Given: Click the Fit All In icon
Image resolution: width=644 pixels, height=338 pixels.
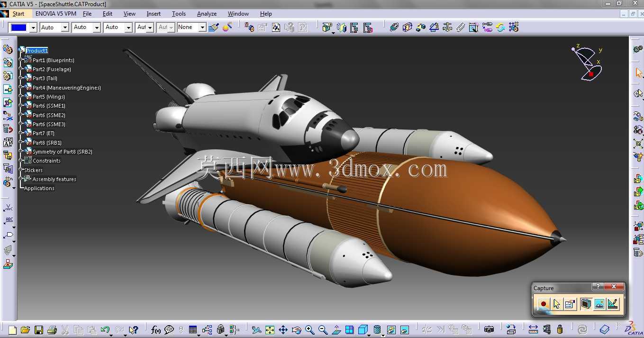Looking at the screenshot, I should point(270,329).
